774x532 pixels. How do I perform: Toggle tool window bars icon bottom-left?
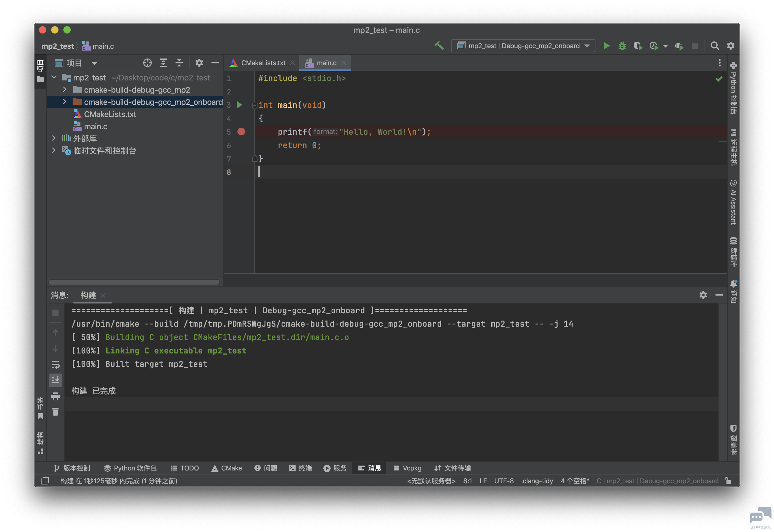pos(45,481)
